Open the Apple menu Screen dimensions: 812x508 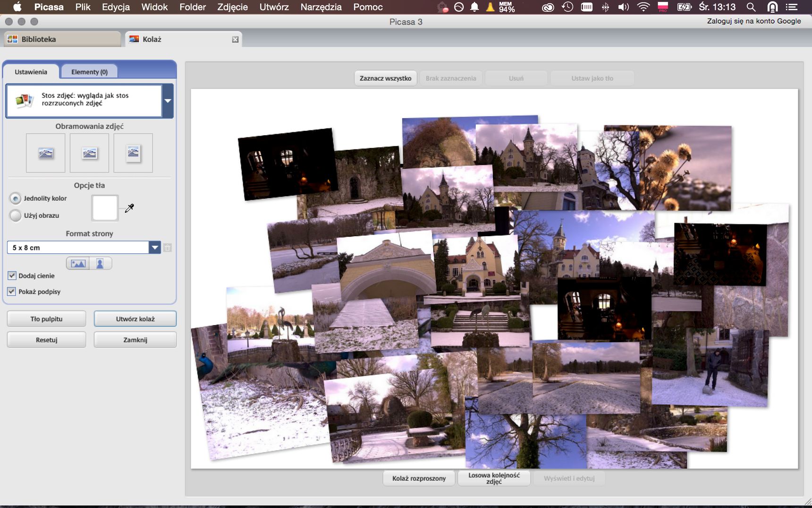[x=17, y=7]
